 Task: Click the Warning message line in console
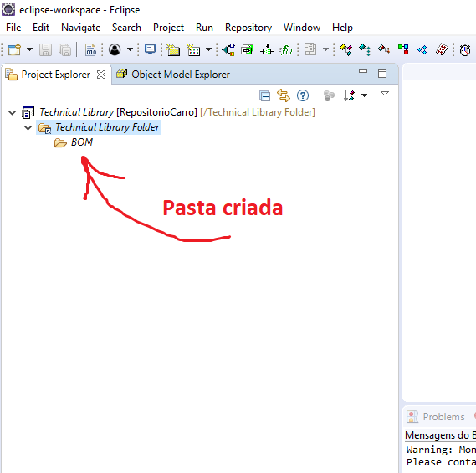click(x=441, y=450)
